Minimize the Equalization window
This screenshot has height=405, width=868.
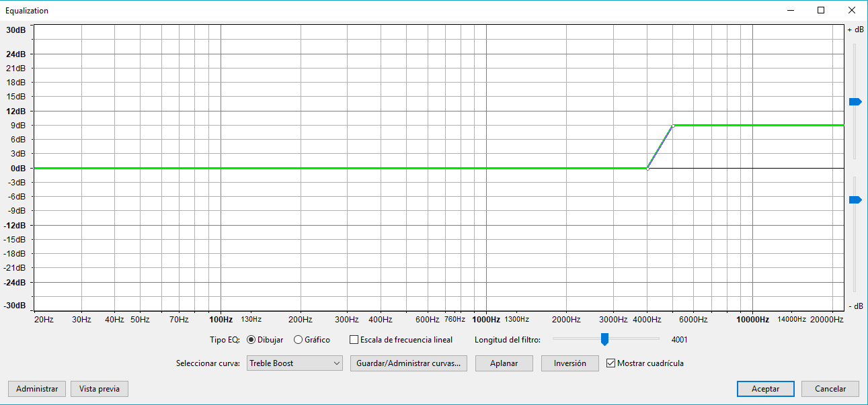790,10
